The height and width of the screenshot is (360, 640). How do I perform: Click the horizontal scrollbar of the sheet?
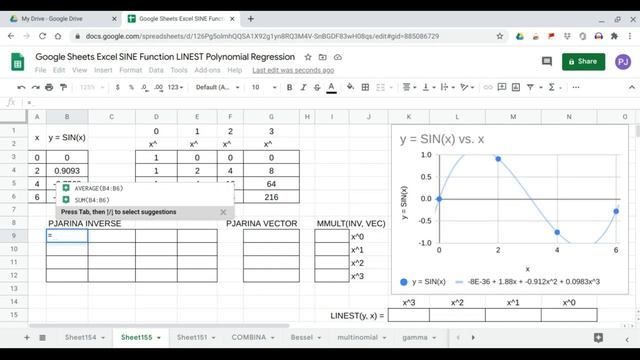click(x=159, y=326)
